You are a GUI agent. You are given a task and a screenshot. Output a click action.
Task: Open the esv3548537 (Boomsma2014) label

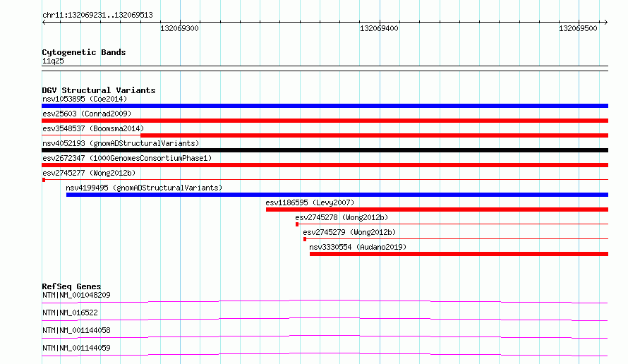pyautogui.click(x=93, y=128)
